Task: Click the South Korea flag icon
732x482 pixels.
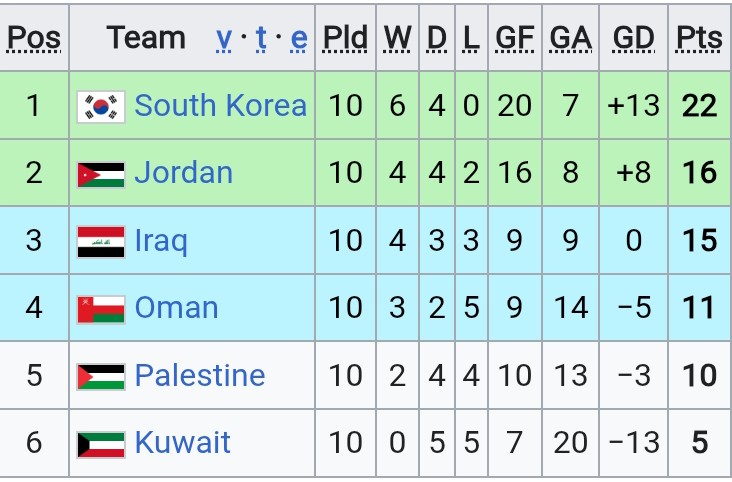Action: tap(101, 107)
